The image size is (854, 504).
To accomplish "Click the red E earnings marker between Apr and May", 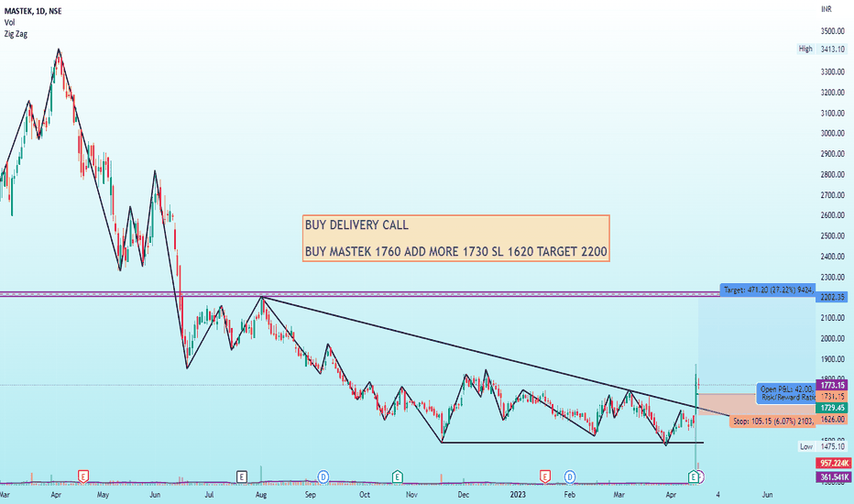I will [x=83, y=477].
